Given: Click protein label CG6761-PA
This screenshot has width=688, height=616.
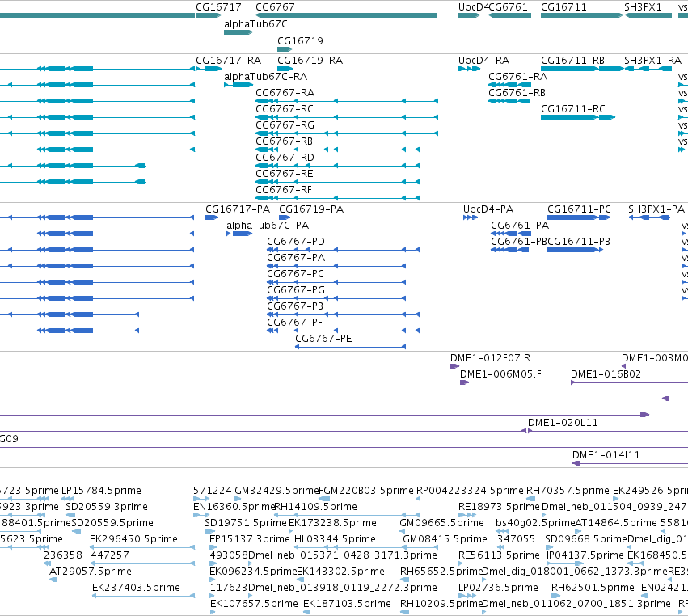Looking at the screenshot, I should (520, 226).
